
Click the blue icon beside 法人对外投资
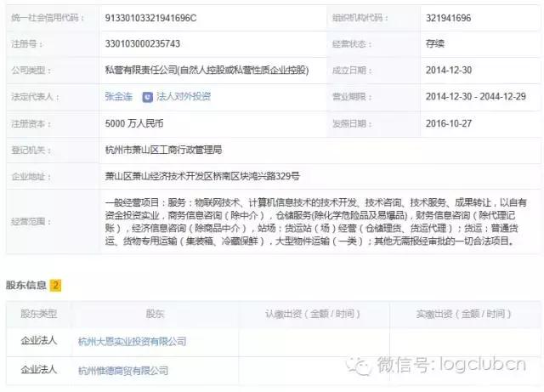[147, 97]
